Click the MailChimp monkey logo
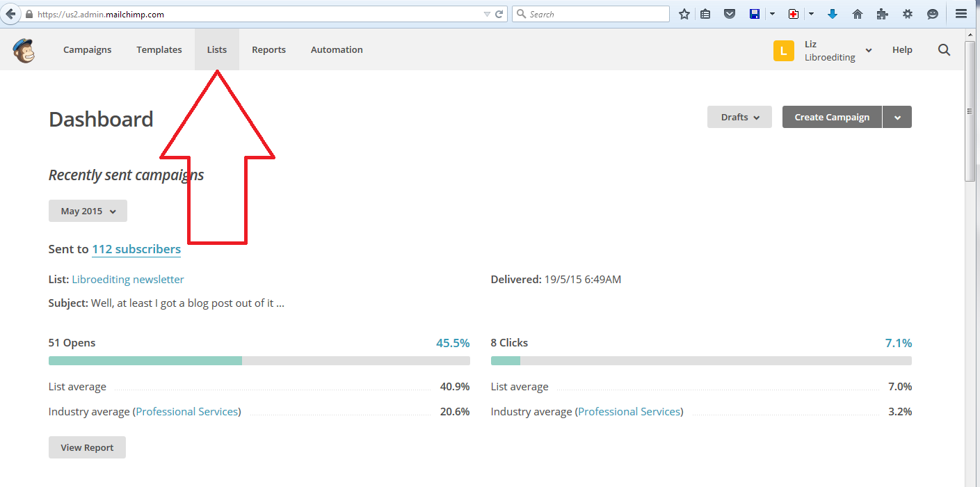Screen dimensions: 980x487 [x=24, y=50]
